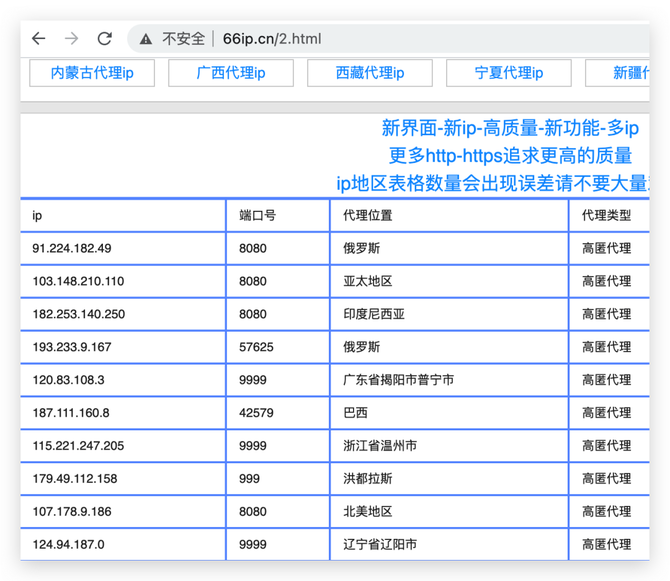This screenshot has width=670, height=581.
Task: Click the ip地区表格数量会出现误差 notice link
Action: 493,183
